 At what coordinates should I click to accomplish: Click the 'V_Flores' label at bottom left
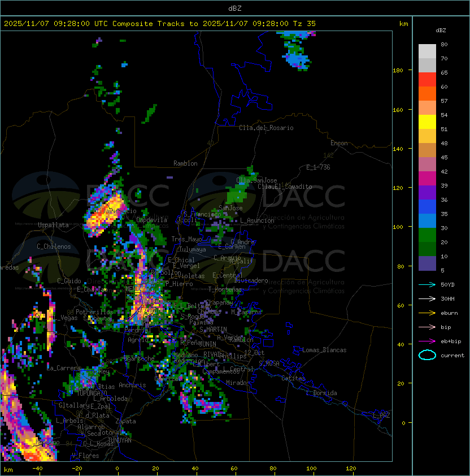click(x=85, y=456)
